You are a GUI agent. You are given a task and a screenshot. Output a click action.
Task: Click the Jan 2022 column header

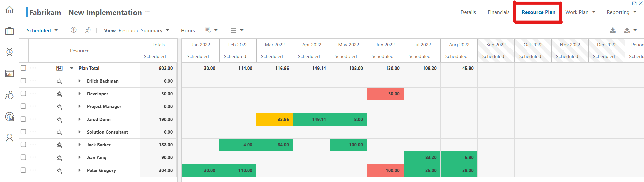(x=201, y=45)
